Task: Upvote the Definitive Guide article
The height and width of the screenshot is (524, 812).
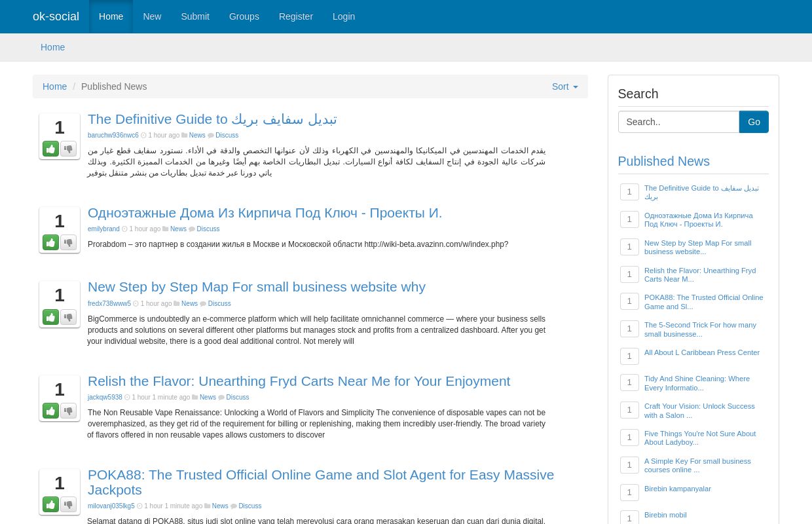Action: (50, 149)
